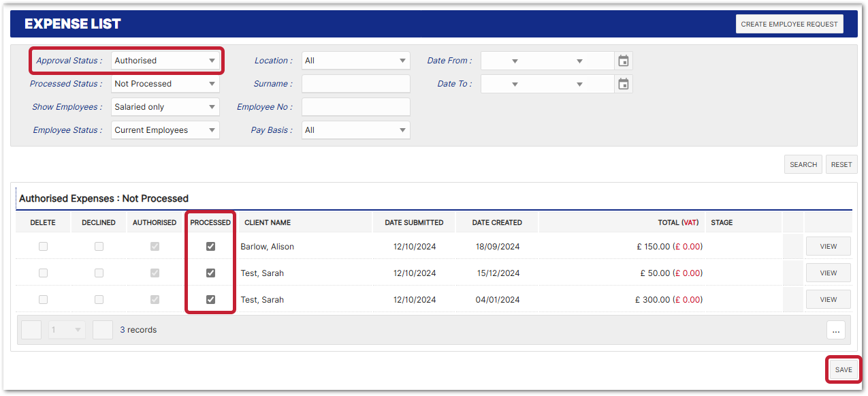Viewport: 868px width, 396px height.
Task: Open the Employee Status dropdown
Action: point(165,130)
